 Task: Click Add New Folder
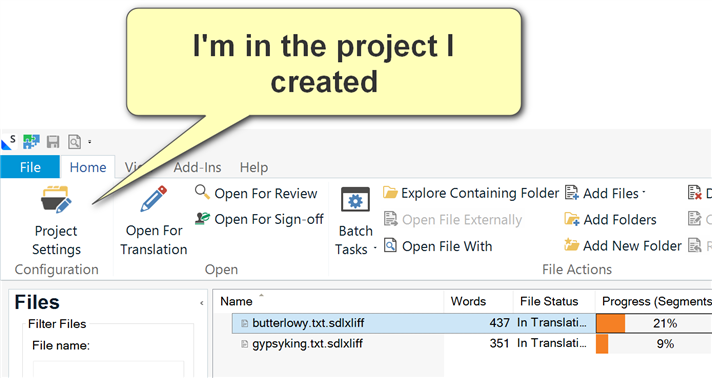click(623, 246)
